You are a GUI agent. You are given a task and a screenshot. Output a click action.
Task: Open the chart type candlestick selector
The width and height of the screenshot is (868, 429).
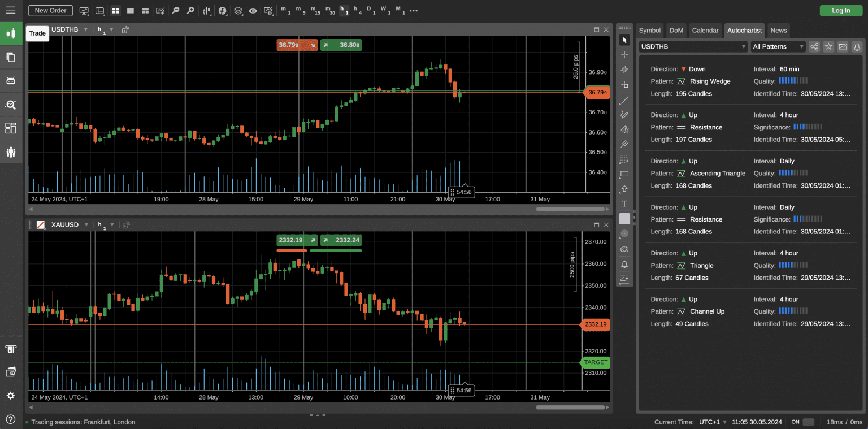point(207,11)
